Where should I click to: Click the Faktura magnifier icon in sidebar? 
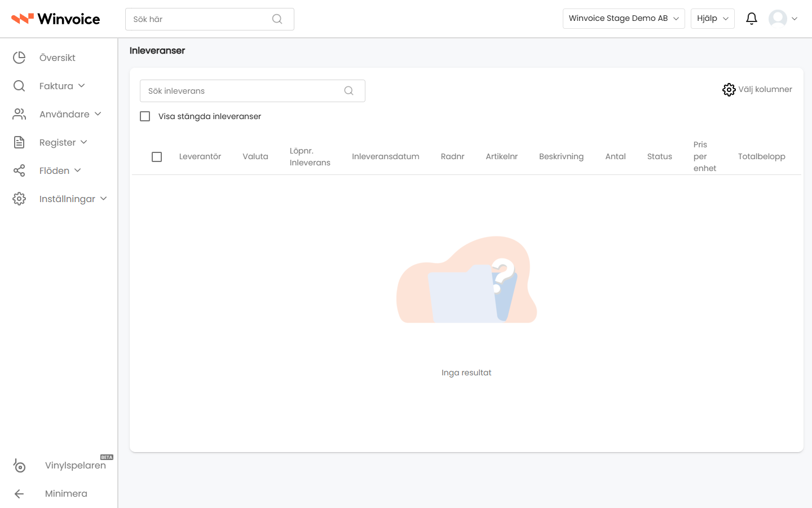tap(19, 86)
